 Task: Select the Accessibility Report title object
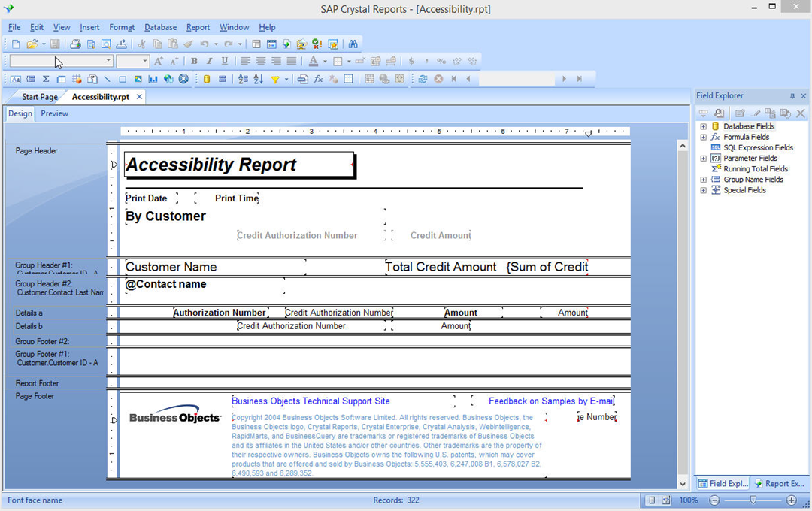pos(239,165)
